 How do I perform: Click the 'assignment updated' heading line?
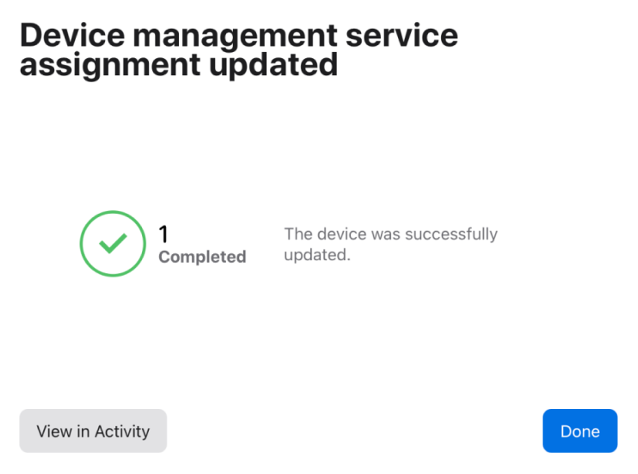point(178,66)
